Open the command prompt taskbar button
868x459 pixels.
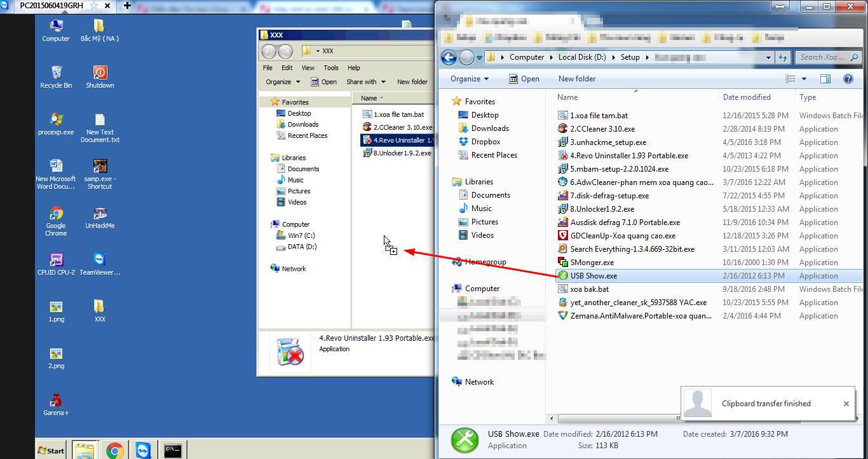click(x=172, y=451)
